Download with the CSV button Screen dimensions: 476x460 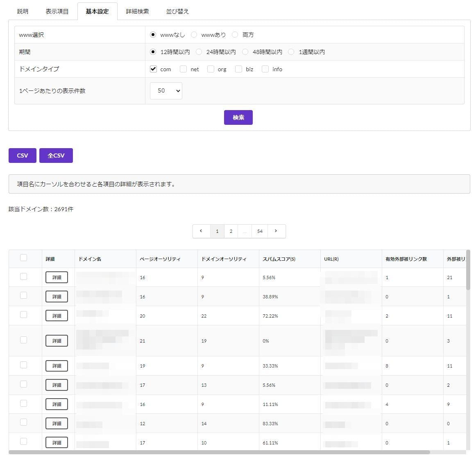[23, 156]
